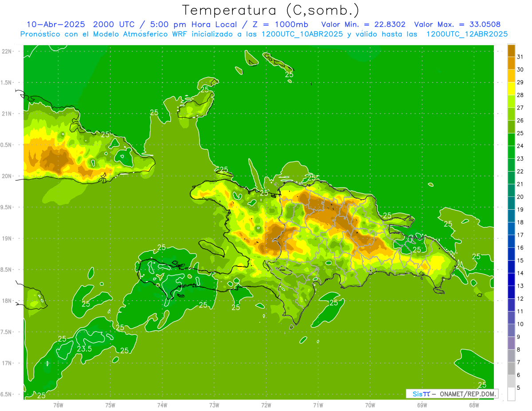Viewport: 532px width, 411px height.
Task: Pick the yellow-green legend band between 27 and 28
Action: click(x=511, y=101)
